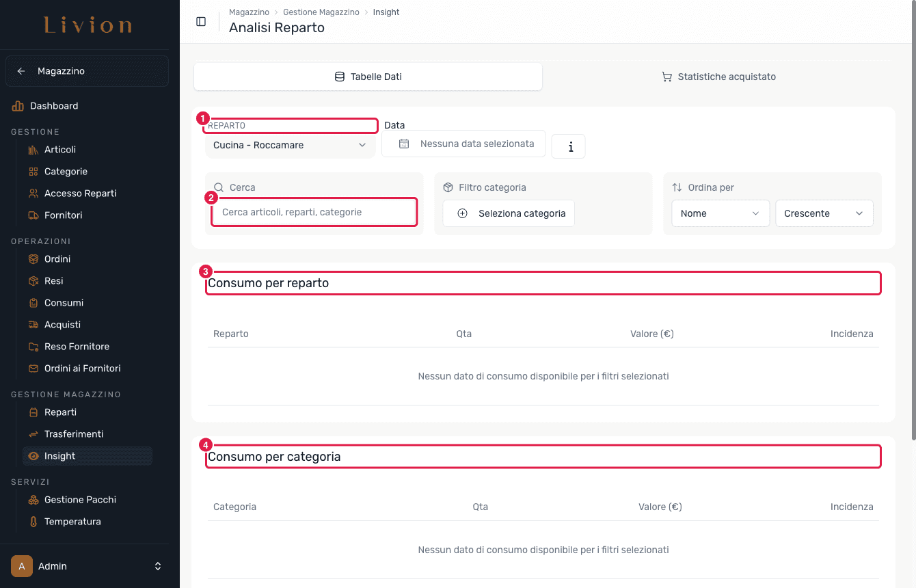Open Dashboard from the sidebar
The image size is (916, 588).
pos(54,106)
